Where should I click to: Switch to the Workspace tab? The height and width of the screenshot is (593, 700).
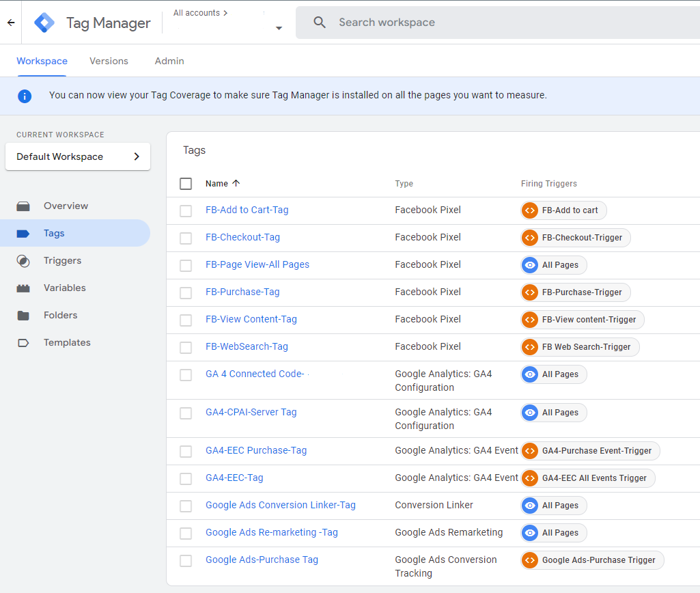coord(42,61)
